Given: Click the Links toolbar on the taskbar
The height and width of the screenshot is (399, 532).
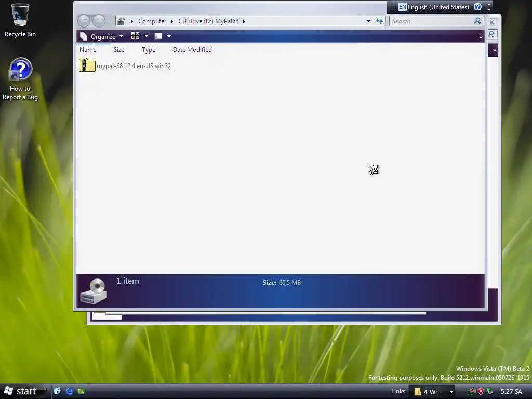Looking at the screenshot, I should click(398, 391).
